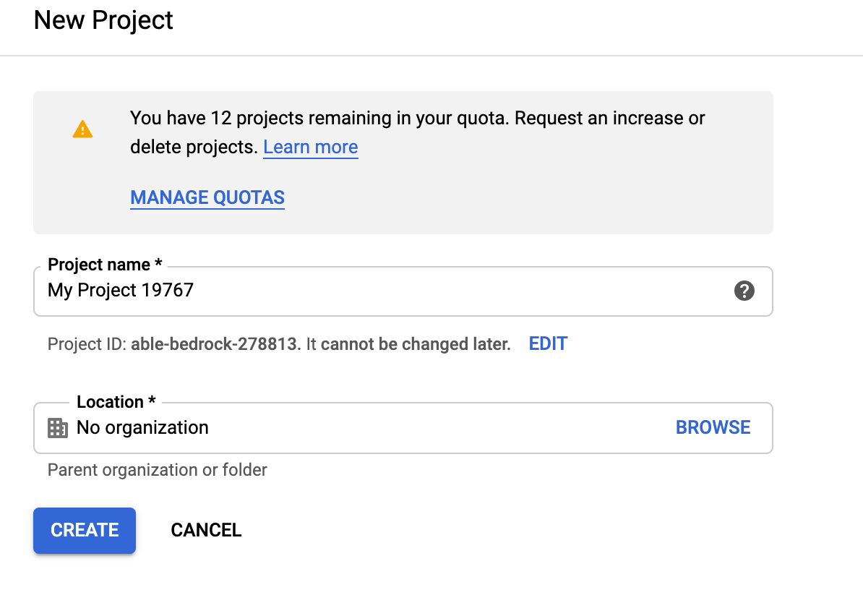
Task: Click the organization building icon
Action: coord(58,428)
